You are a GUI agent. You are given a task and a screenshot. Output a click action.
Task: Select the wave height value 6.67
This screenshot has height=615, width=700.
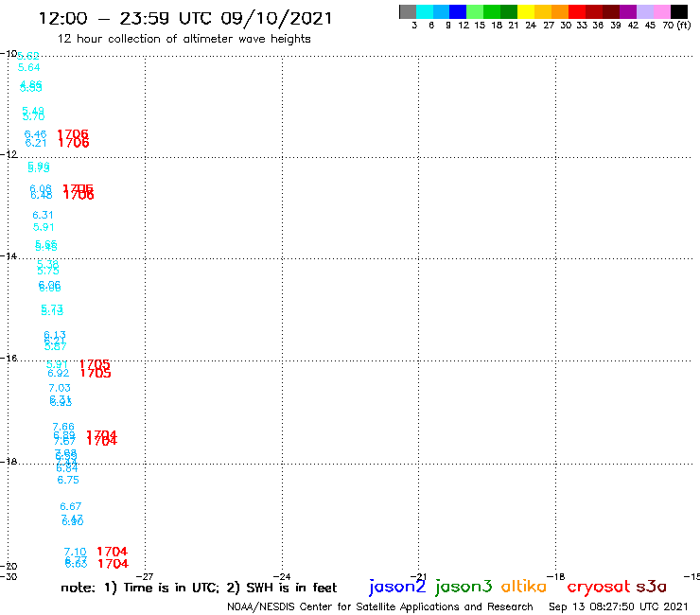point(71,506)
